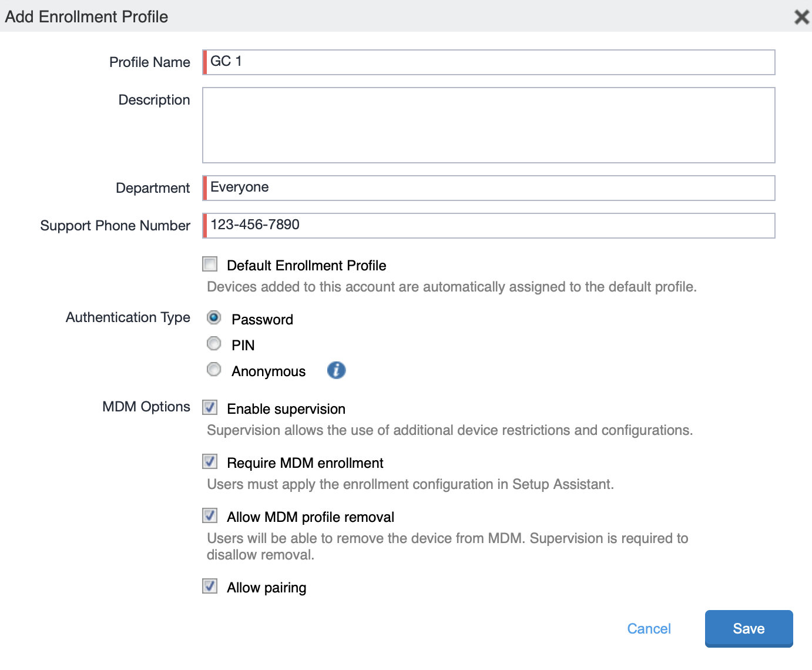Click the 'MDM Options' section label
The height and width of the screenshot is (670, 812).
[146, 407]
